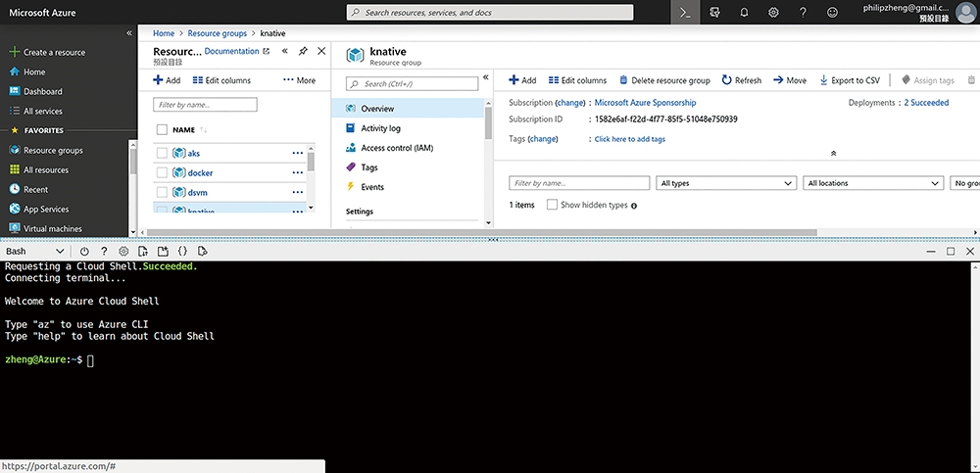
Task: Open the help question mark in top bar
Action: 803,13
